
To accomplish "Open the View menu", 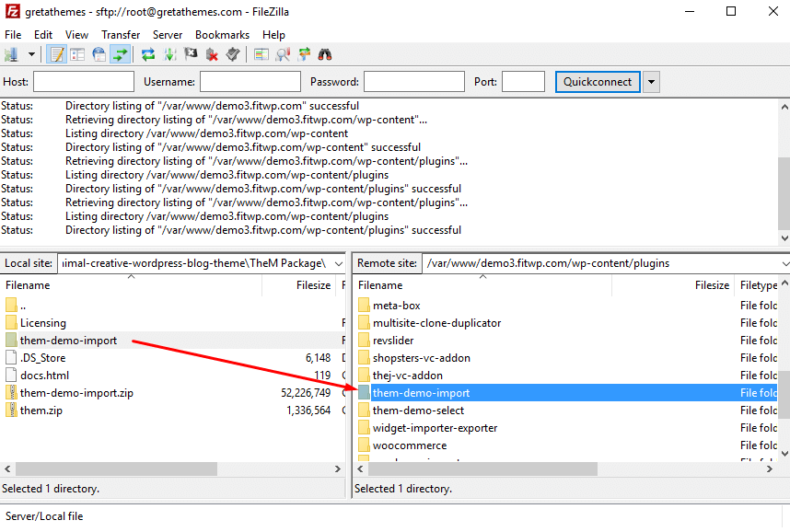I will 76,35.
